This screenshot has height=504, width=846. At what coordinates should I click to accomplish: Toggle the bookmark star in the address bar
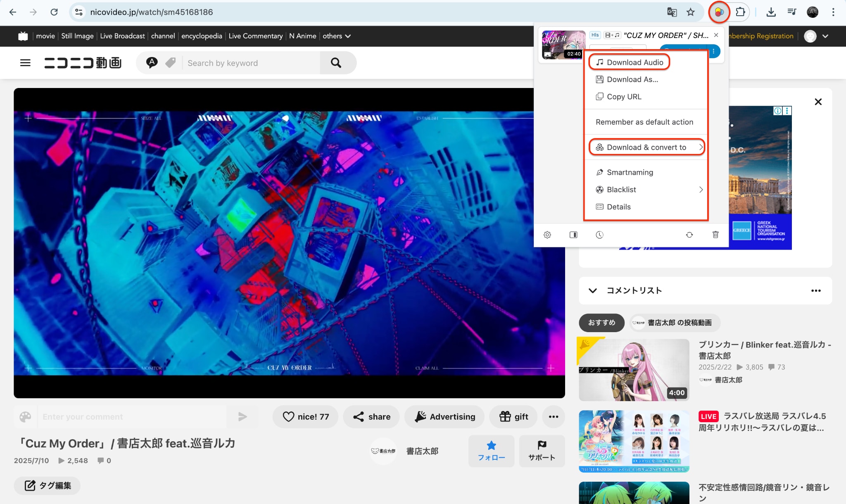pos(690,12)
